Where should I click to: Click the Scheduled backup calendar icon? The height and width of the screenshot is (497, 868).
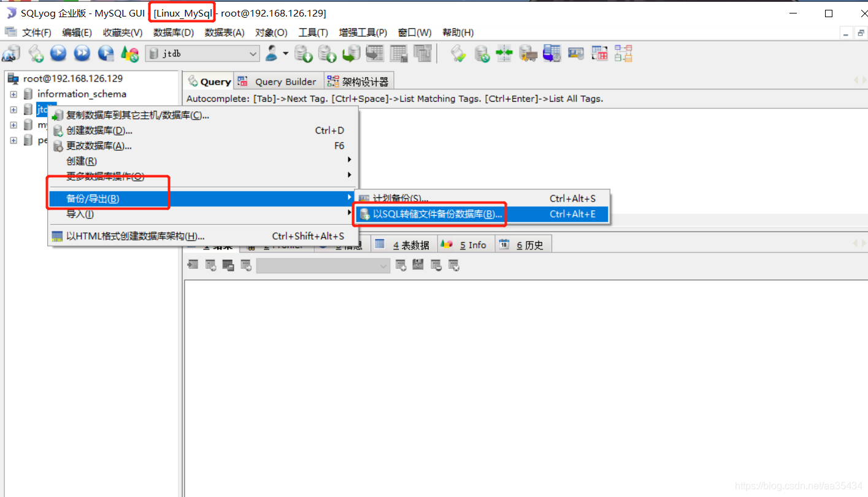tap(551, 54)
